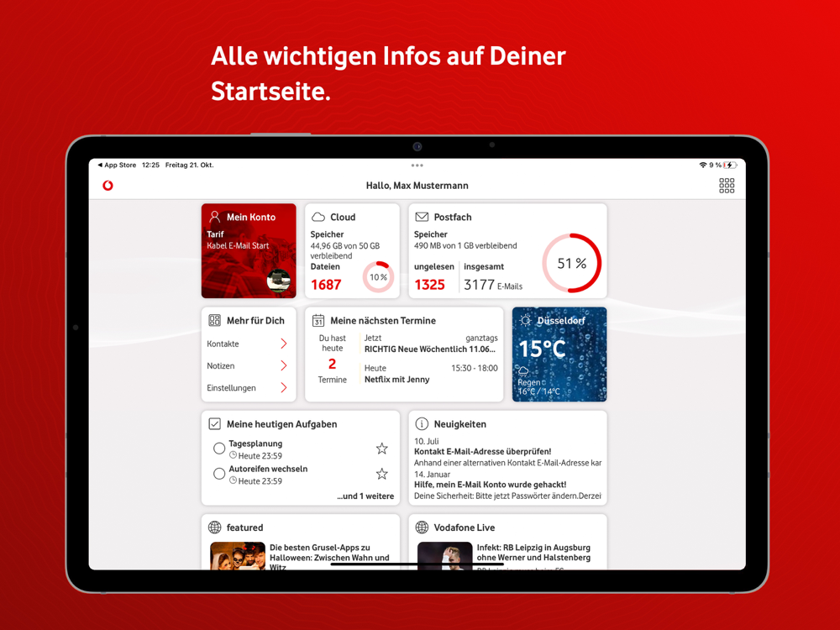The width and height of the screenshot is (840, 630).
Task: Tap the status bar date Freitag 21. Okt.
Action: click(x=189, y=165)
